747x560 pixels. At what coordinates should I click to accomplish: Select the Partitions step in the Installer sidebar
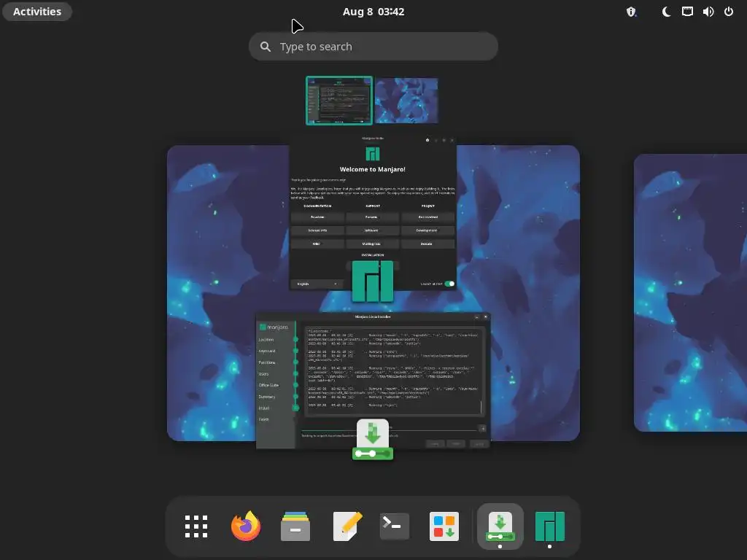point(267,362)
